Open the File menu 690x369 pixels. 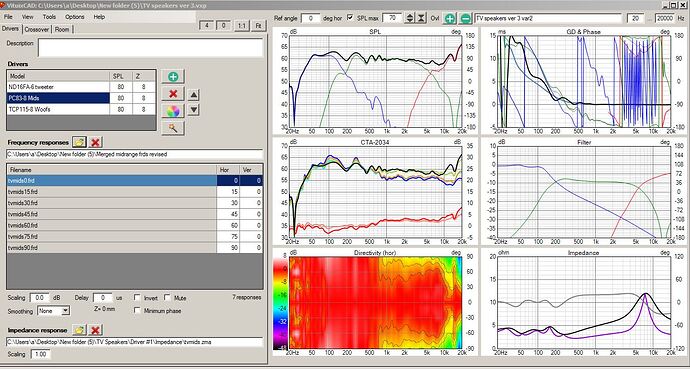click(x=7, y=17)
